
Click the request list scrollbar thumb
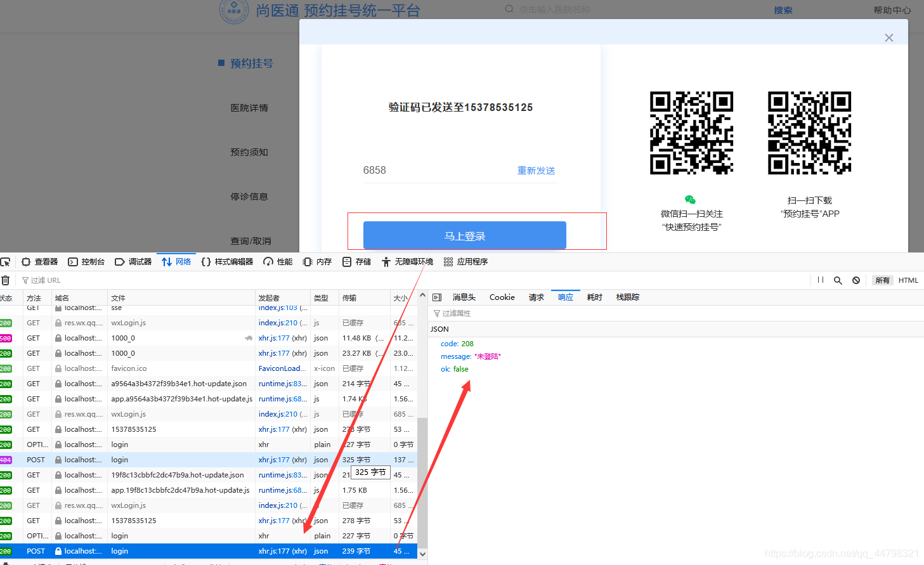(x=422, y=482)
